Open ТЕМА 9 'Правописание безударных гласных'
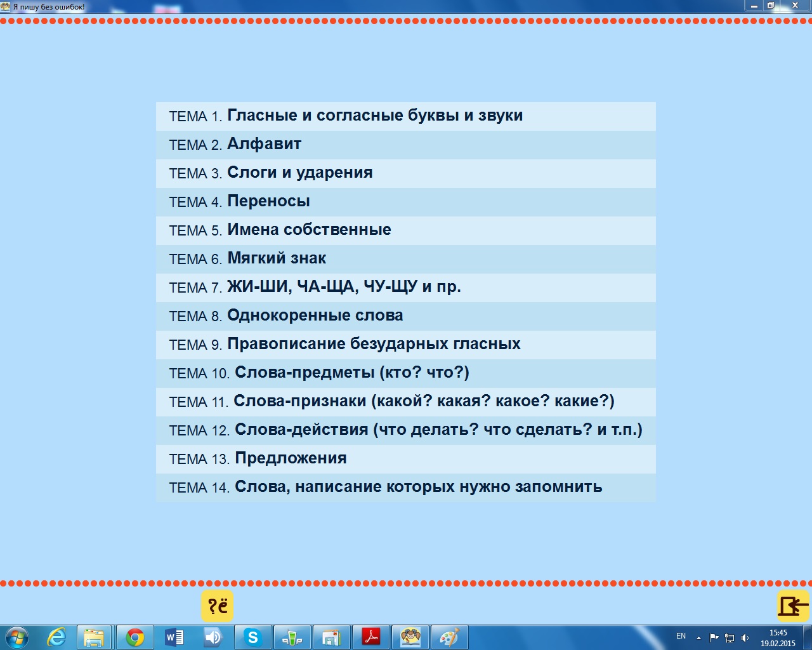The image size is (812, 650). pos(374,345)
